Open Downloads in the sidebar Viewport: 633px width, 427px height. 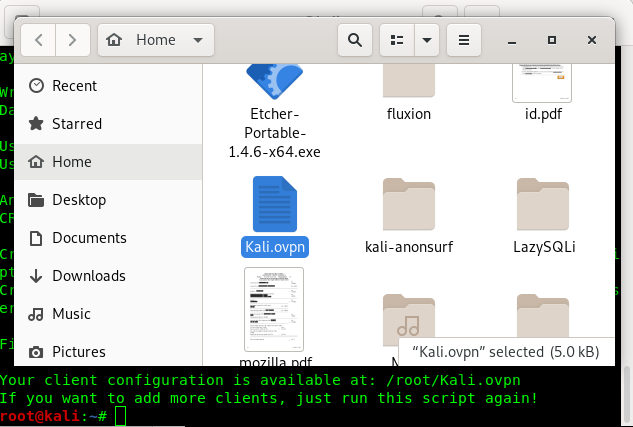point(108,276)
